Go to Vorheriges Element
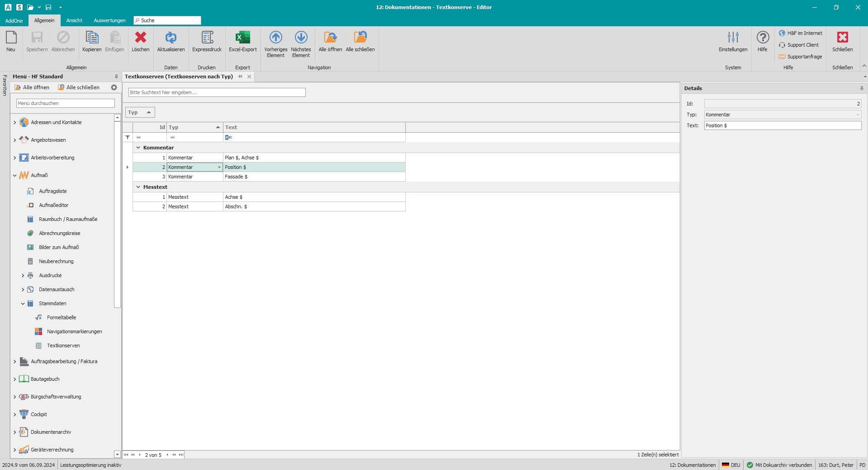 [275, 38]
